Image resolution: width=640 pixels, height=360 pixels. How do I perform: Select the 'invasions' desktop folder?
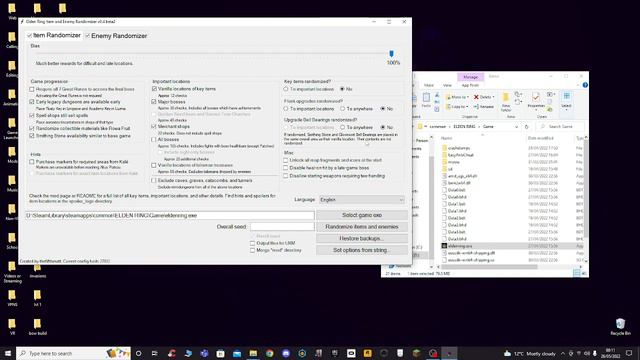tap(38, 270)
